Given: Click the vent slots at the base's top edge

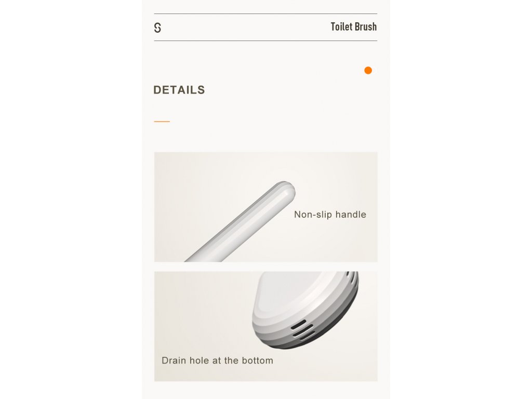Looking at the screenshot, I should [x=352, y=277].
